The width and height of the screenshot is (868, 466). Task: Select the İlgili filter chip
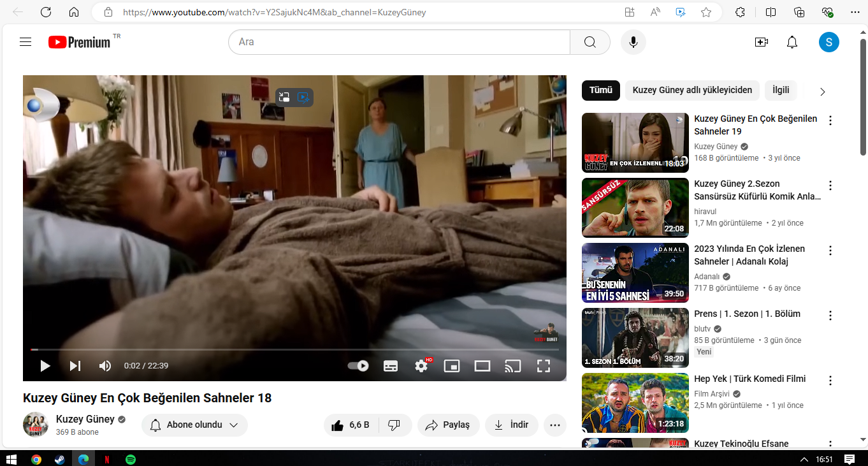click(x=781, y=91)
